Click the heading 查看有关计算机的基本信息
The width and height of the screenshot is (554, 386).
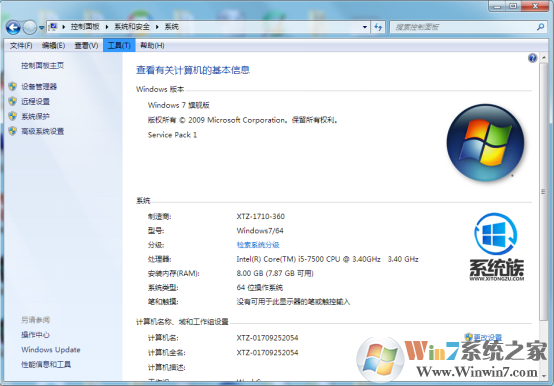(193, 70)
